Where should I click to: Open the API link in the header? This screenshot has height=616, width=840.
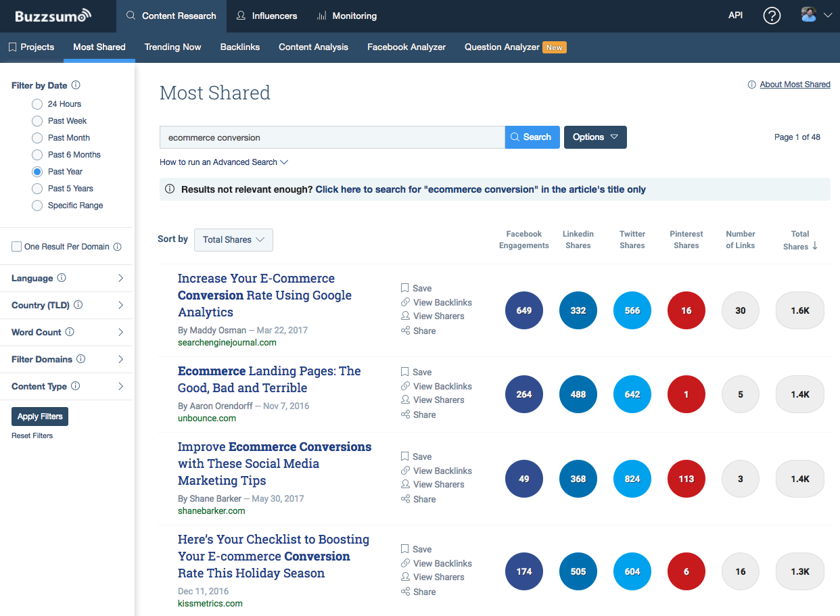736,16
